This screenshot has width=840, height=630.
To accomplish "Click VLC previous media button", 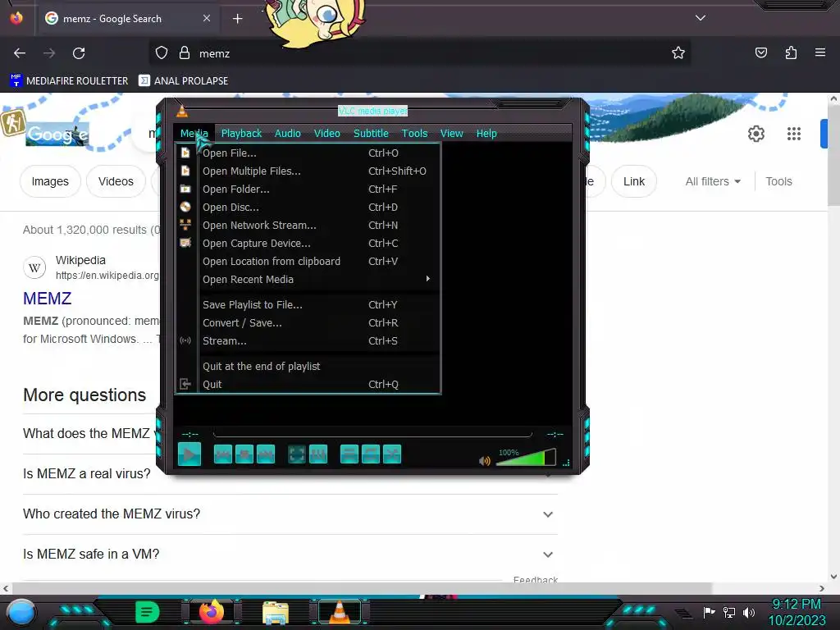I will coord(223,454).
